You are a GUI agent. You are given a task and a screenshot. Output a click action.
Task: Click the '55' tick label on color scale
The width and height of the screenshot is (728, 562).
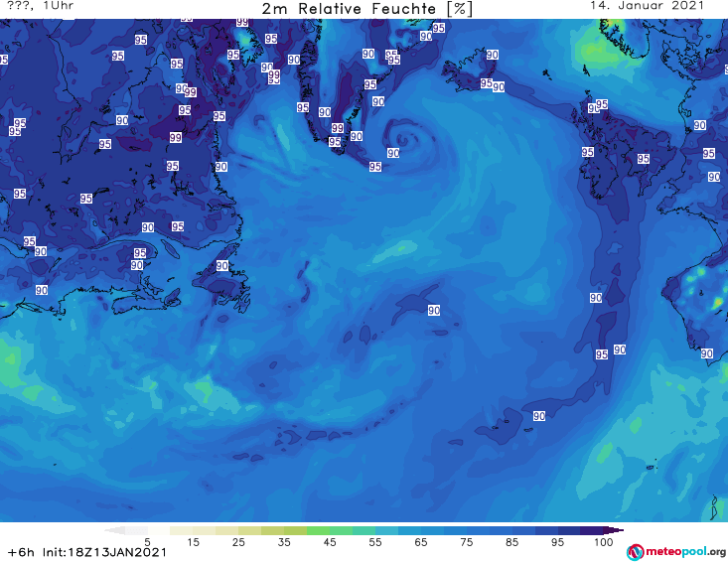point(375,542)
